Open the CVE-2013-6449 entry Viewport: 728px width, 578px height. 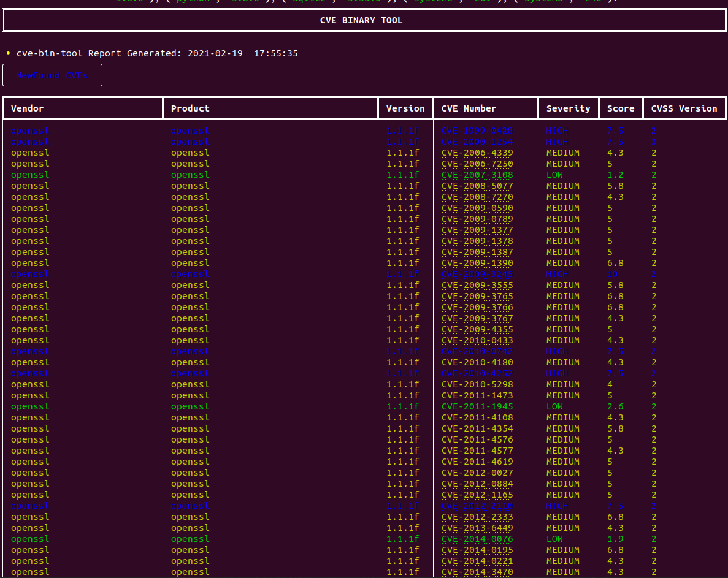(477, 528)
